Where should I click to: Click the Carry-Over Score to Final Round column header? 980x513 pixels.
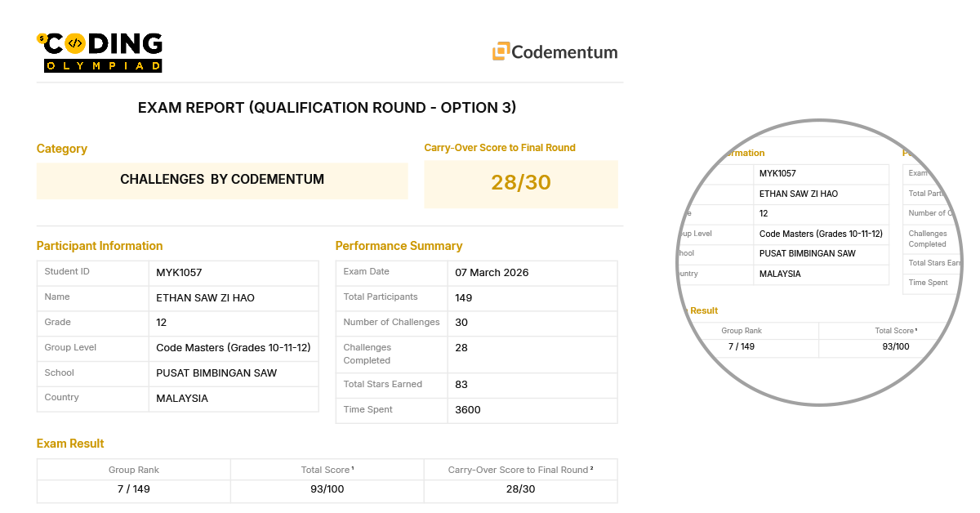[x=520, y=470]
